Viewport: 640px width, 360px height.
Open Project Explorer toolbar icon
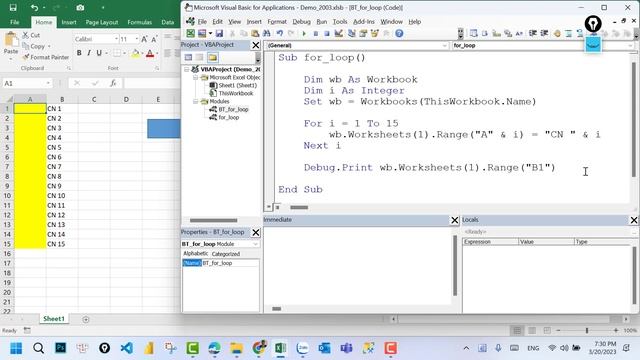351,33
